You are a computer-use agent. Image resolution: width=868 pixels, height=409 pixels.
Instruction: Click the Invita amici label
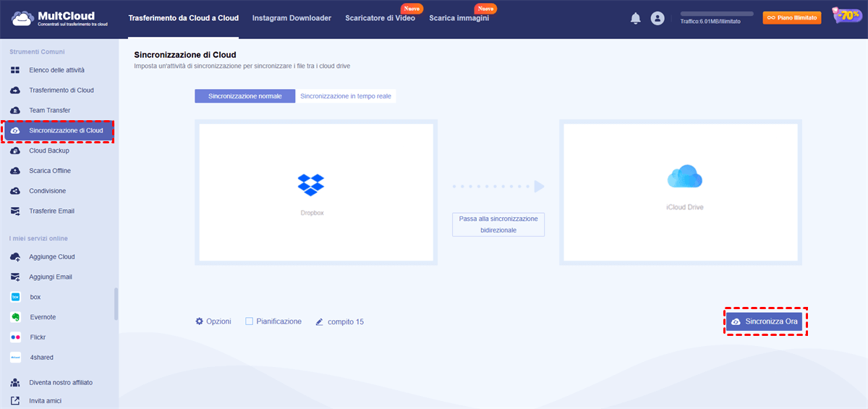(x=47, y=400)
